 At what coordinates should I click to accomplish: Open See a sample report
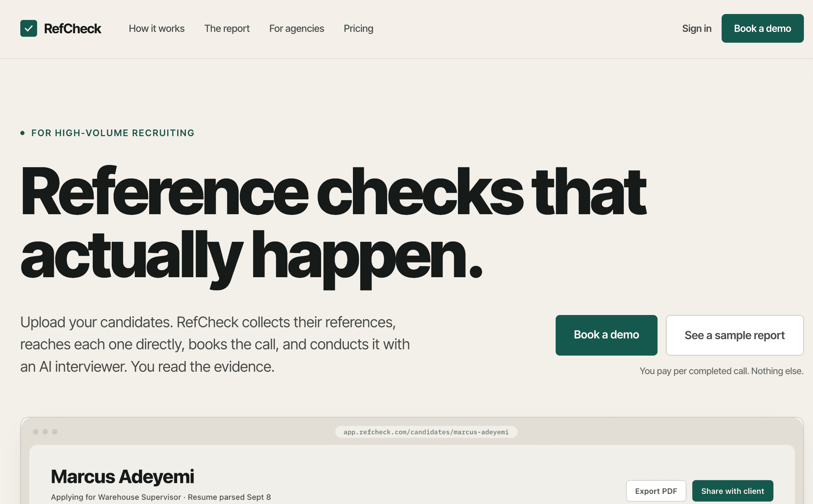[x=735, y=335]
